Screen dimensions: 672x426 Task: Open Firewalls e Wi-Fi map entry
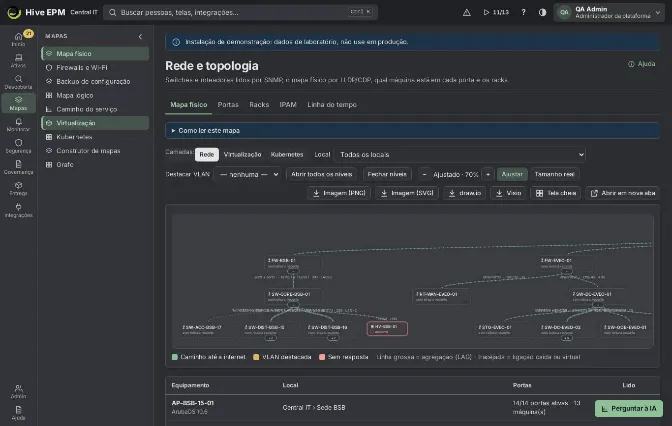pyautogui.click(x=95, y=67)
